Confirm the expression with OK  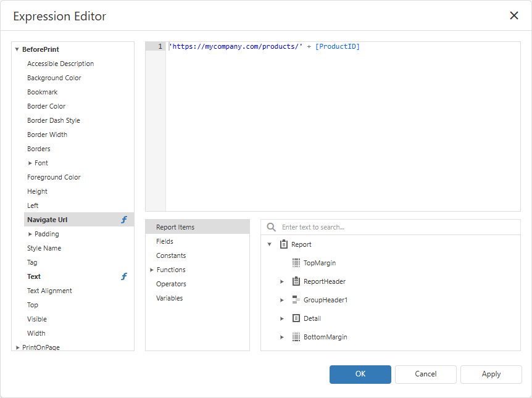pos(360,375)
